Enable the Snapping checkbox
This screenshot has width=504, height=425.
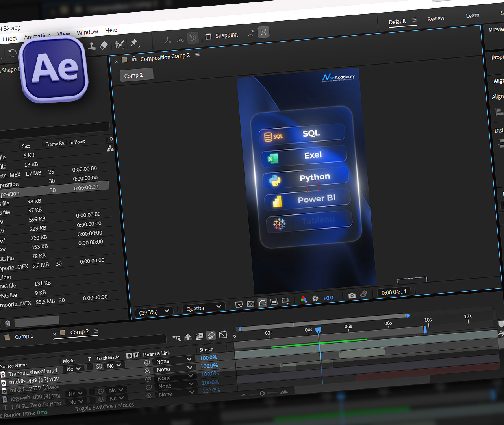(x=209, y=37)
